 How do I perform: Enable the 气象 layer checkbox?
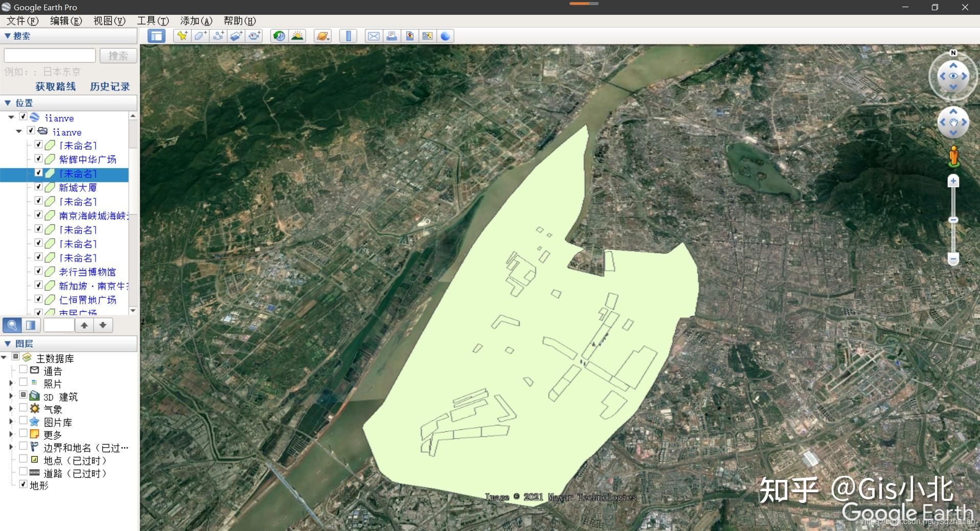tap(23, 408)
